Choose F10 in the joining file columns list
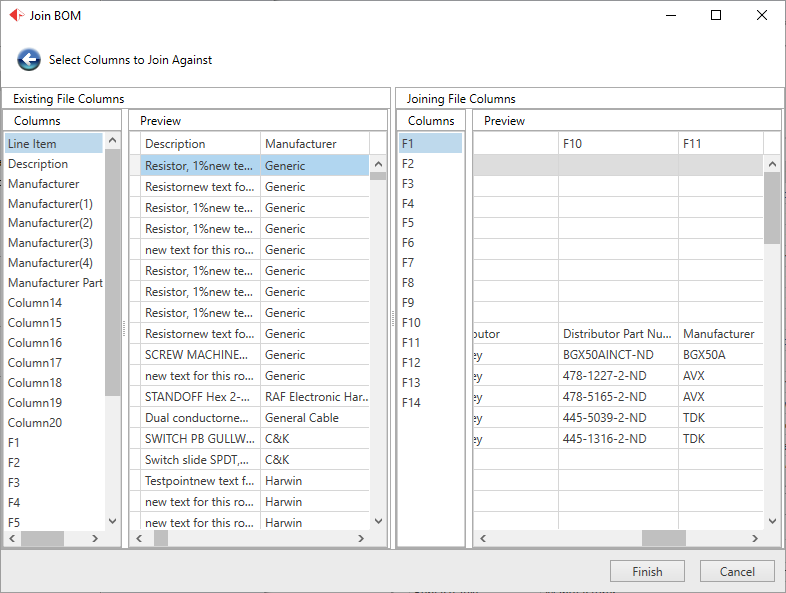Image resolution: width=786 pixels, height=593 pixels. pyautogui.click(x=411, y=323)
